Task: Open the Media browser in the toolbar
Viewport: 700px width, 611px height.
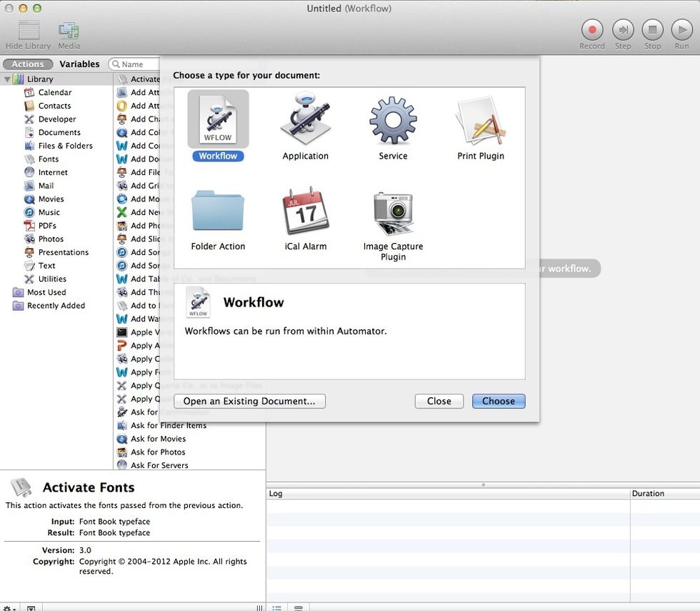Action: (x=69, y=35)
